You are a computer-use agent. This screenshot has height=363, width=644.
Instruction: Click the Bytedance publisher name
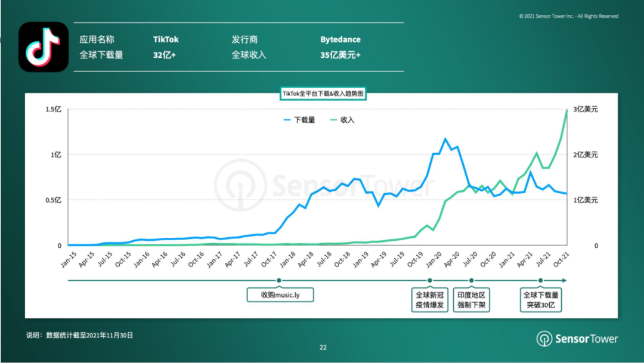(340, 40)
